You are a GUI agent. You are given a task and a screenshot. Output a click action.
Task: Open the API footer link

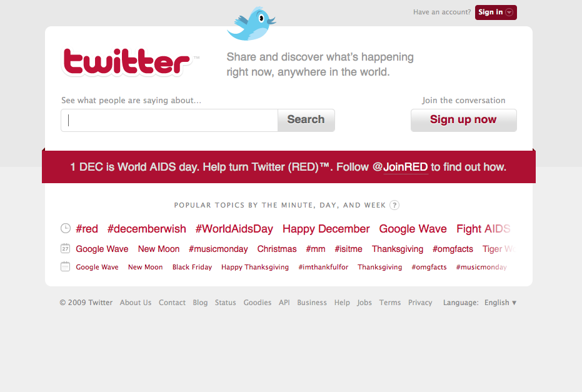(x=284, y=303)
